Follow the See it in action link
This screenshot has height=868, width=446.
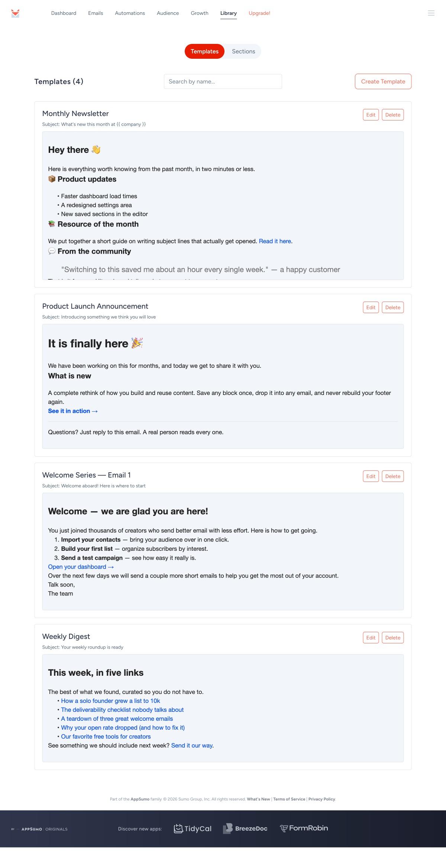point(73,411)
